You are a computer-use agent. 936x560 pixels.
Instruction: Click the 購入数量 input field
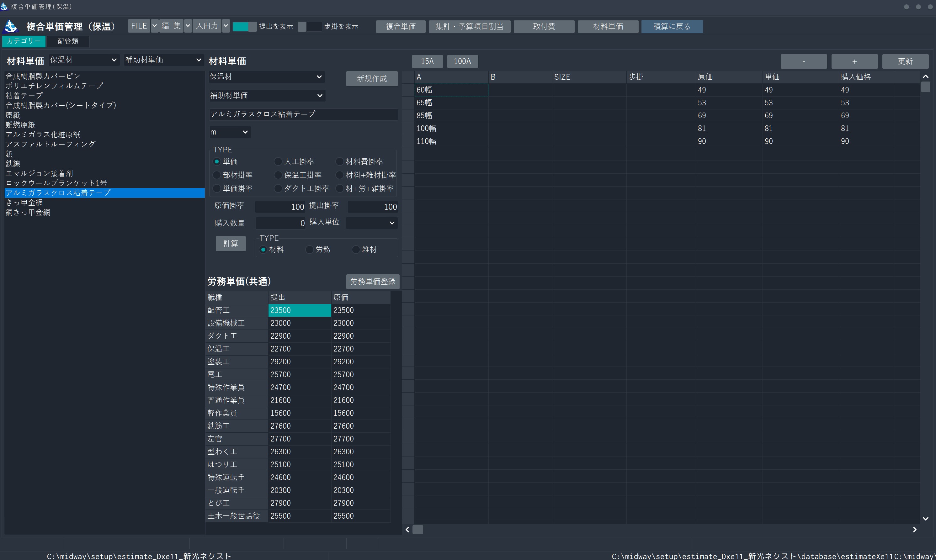pyautogui.click(x=280, y=223)
